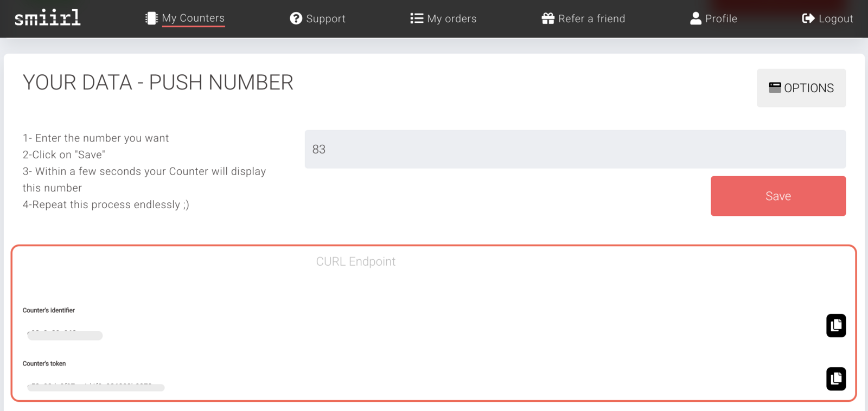Copy the Counter's identifier
The height and width of the screenshot is (411, 868).
(836, 325)
